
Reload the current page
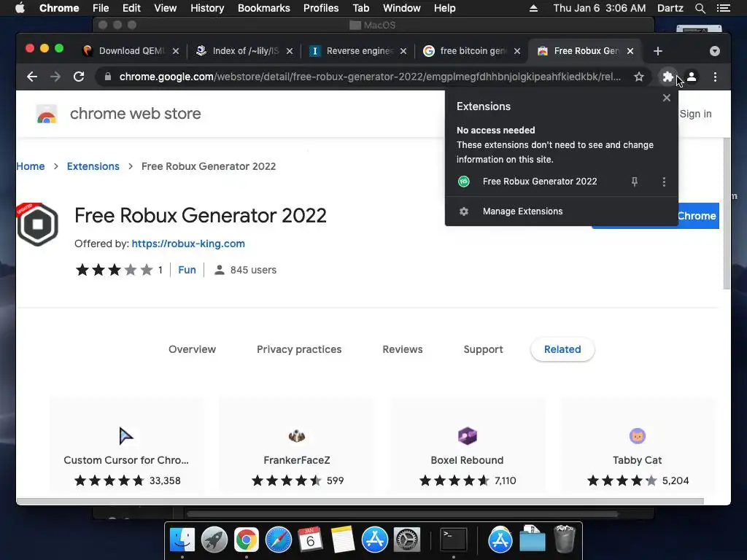tap(79, 77)
